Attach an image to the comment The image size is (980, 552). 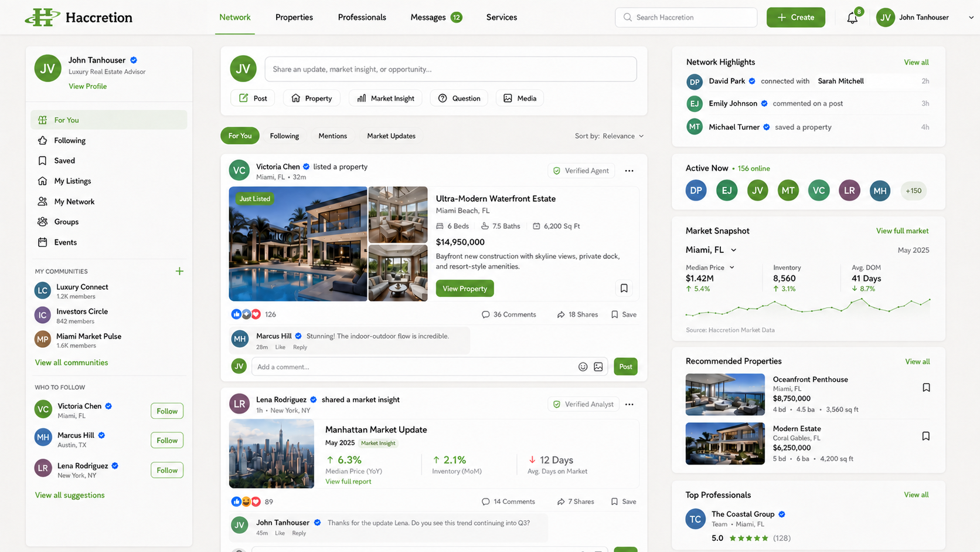tap(598, 367)
